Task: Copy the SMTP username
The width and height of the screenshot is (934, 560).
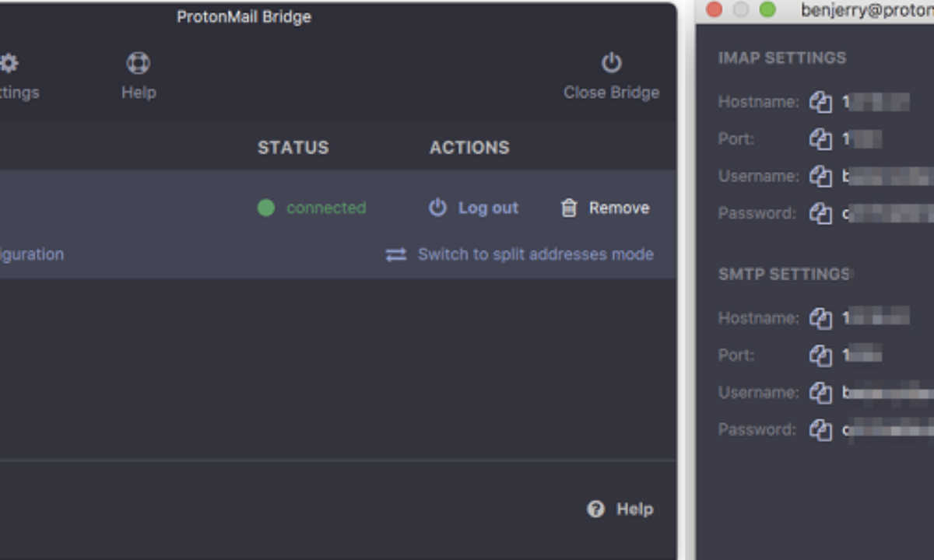Action: pos(820,393)
